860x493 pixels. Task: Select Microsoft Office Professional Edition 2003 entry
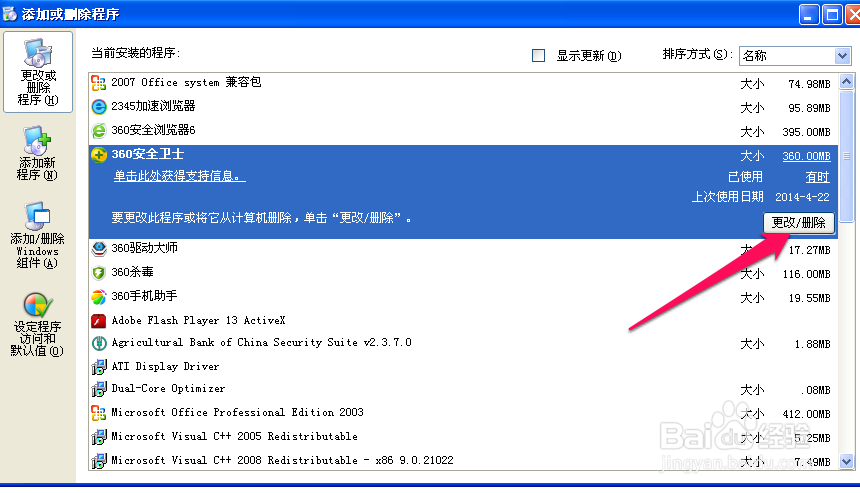(x=463, y=413)
